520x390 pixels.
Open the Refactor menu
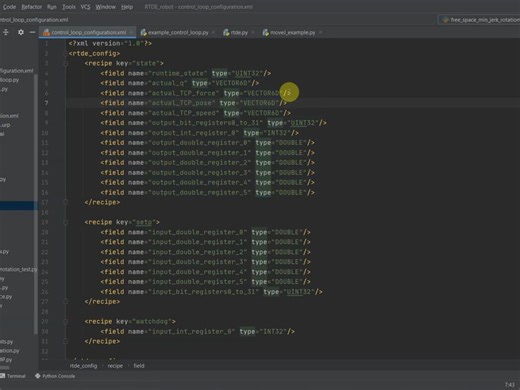coord(32,7)
